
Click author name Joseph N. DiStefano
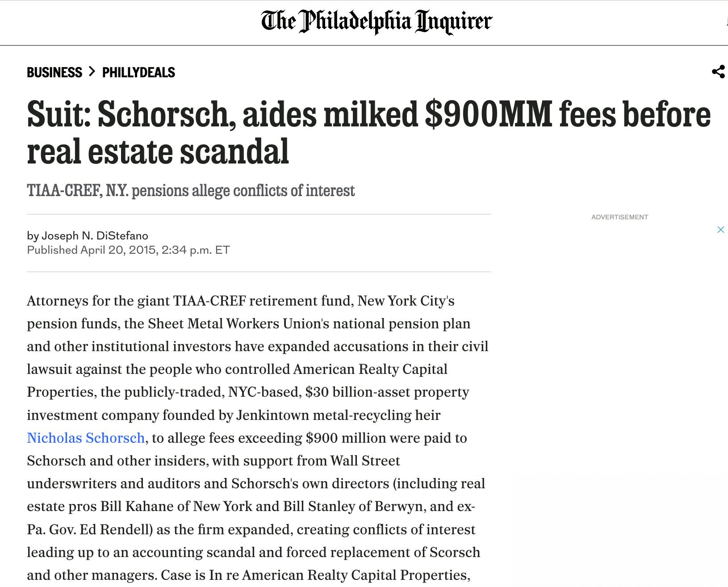coord(95,235)
